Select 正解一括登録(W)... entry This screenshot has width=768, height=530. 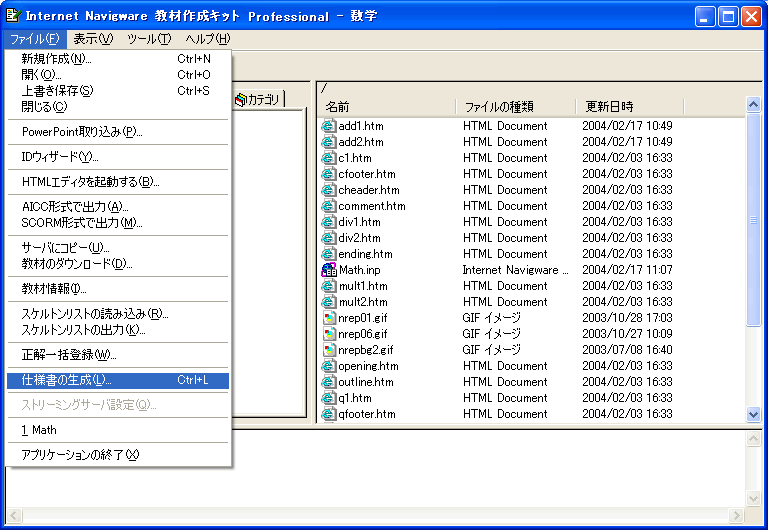tap(118, 355)
